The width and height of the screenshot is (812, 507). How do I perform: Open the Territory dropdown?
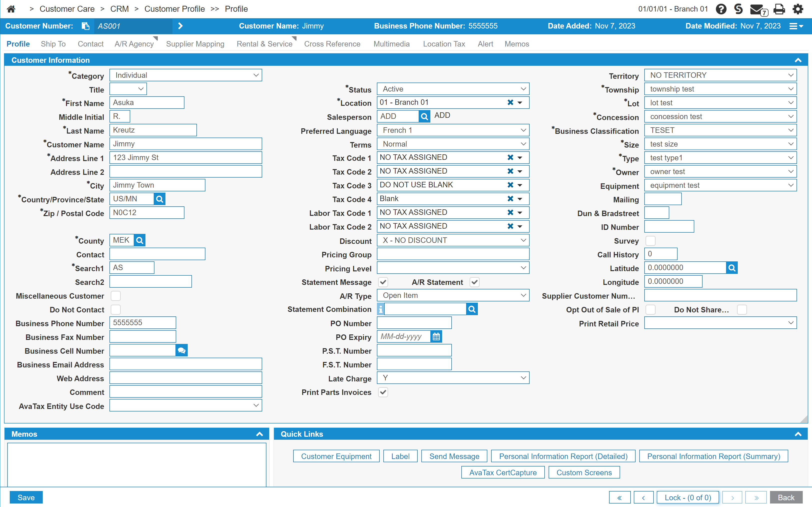click(720, 75)
